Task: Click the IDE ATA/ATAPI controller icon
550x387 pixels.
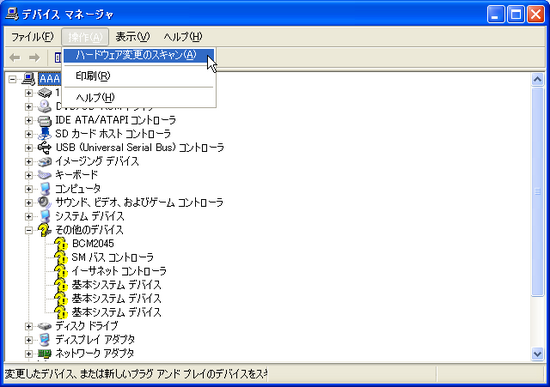Action: coord(45,120)
